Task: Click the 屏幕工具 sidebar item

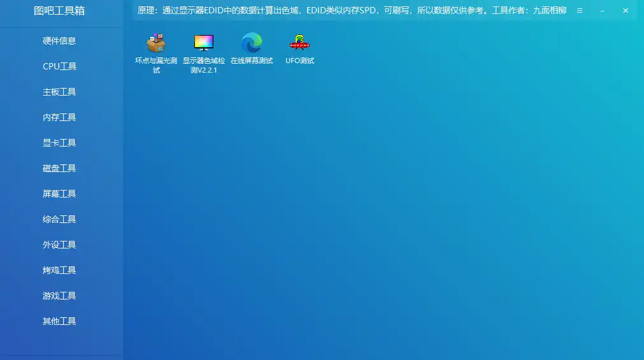Action: (59, 194)
